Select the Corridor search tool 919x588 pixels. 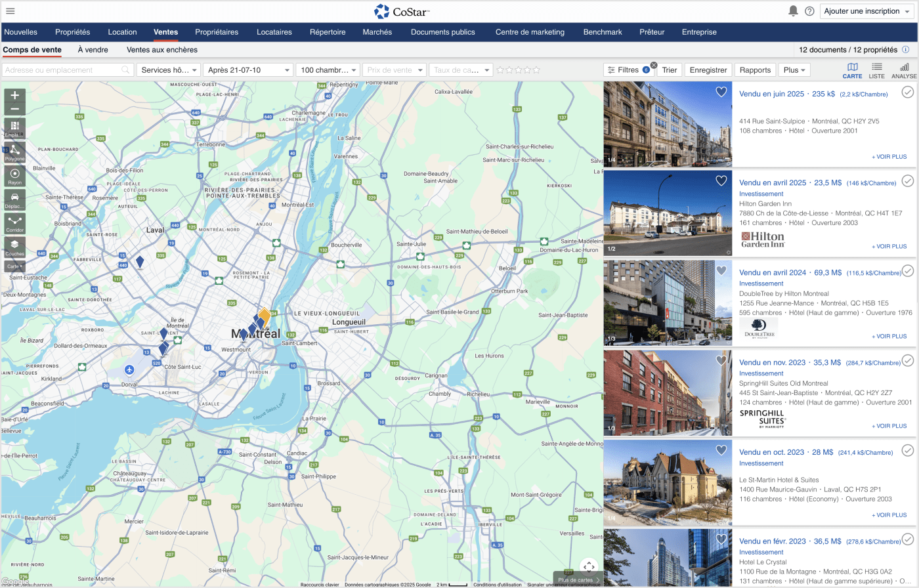[14, 223]
